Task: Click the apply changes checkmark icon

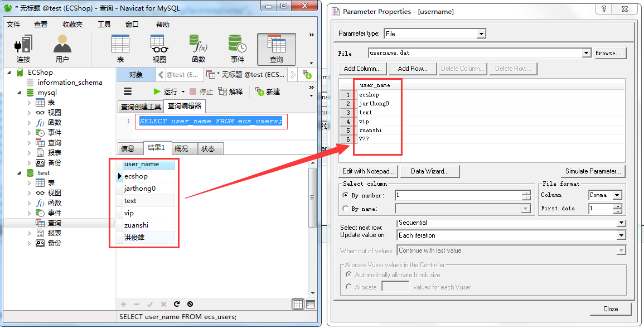Action: pos(150,304)
